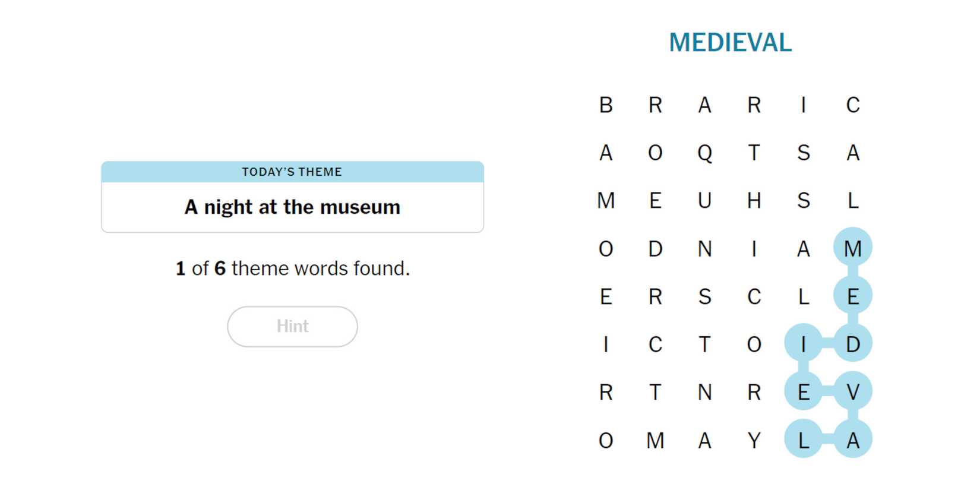Click the Hint button
This screenshot has width=980, height=490.
292,326
